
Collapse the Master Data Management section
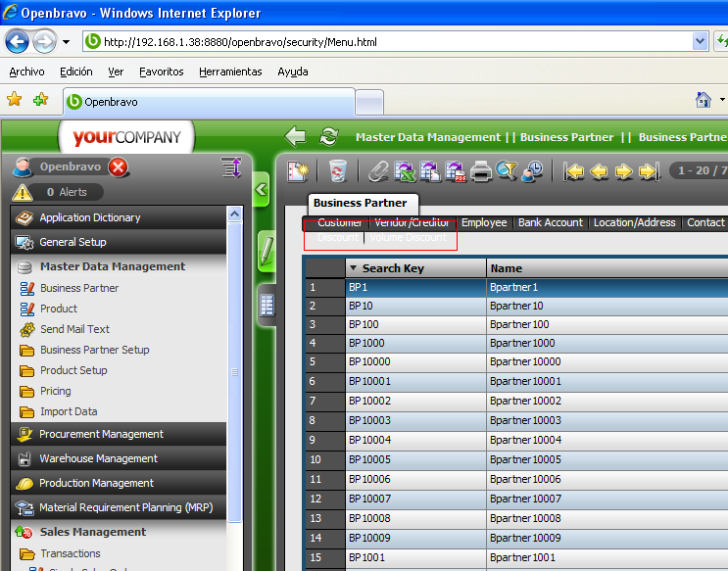119,266
